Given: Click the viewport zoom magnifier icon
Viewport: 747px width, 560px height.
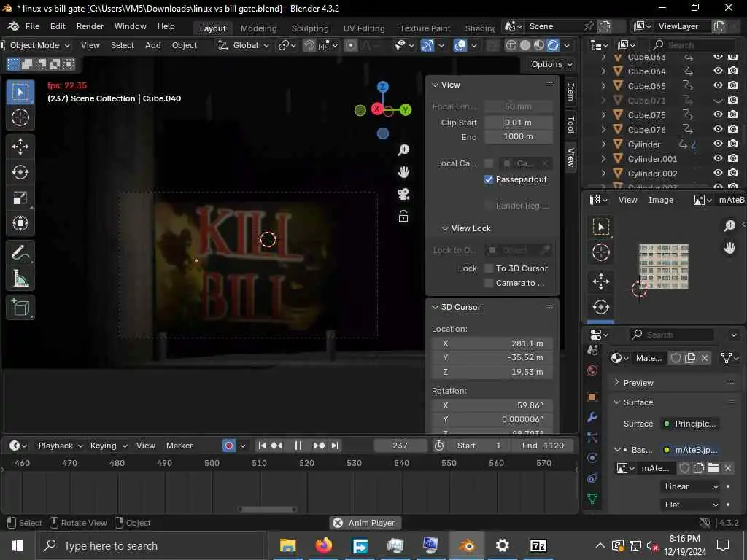Looking at the screenshot, I should pos(403,150).
